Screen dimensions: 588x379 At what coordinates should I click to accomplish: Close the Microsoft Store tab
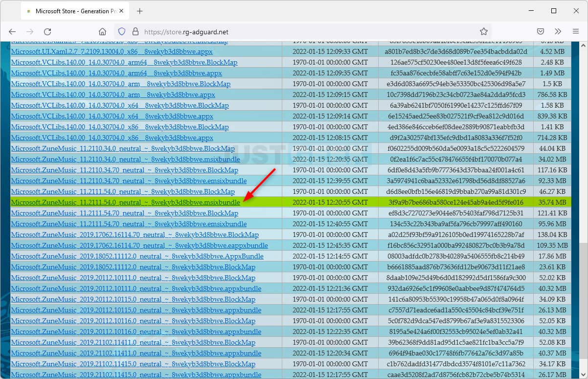tap(120, 11)
